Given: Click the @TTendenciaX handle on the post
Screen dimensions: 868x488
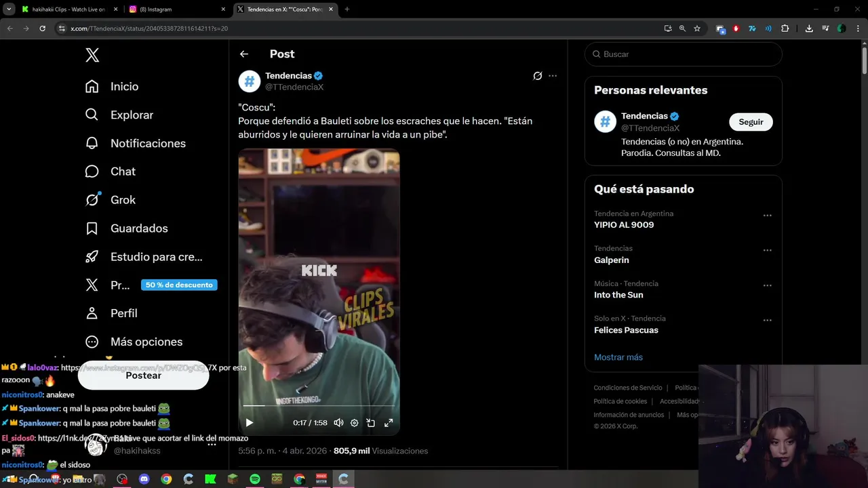Looking at the screenshot, I should (294, 87).
